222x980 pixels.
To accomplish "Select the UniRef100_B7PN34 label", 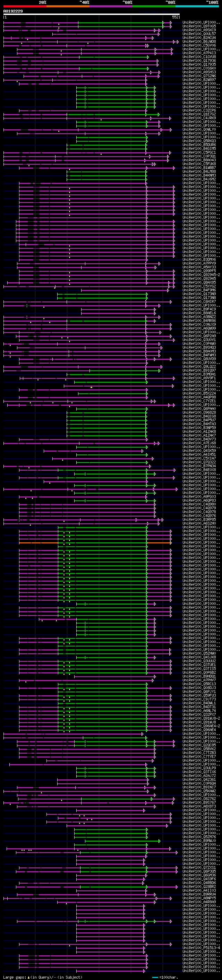I will (x=199, y=465).
